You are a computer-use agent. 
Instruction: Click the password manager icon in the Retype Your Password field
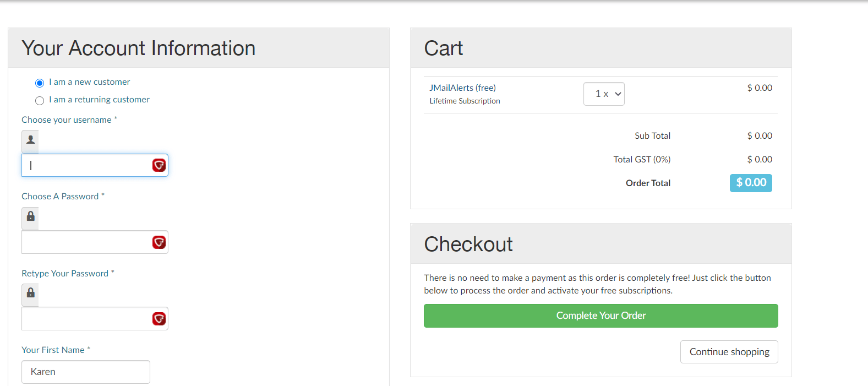159,319
